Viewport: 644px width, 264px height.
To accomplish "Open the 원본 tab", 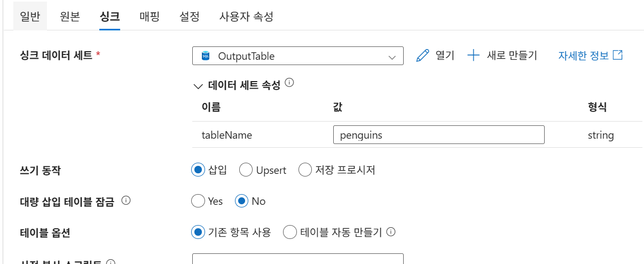I will click(x=70, y=16).
